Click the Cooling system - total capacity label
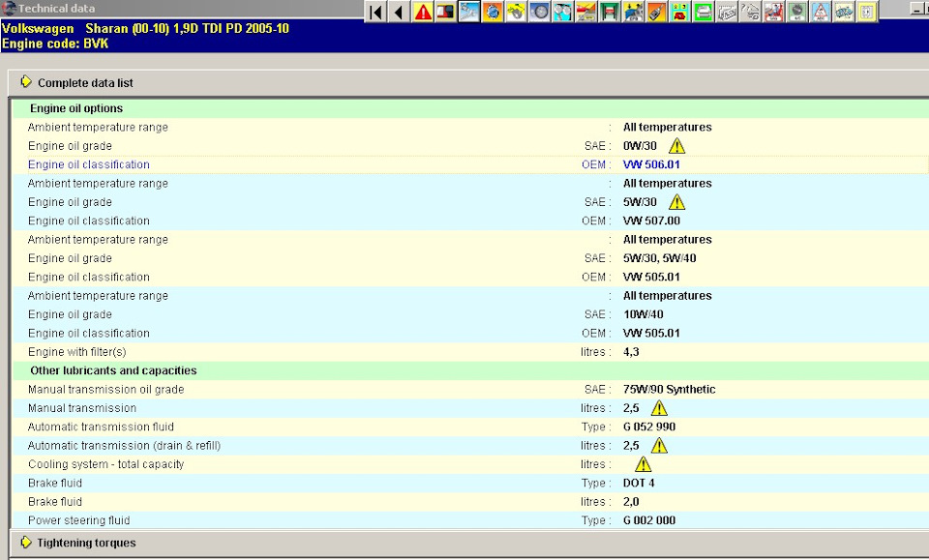 click(106, 464)
